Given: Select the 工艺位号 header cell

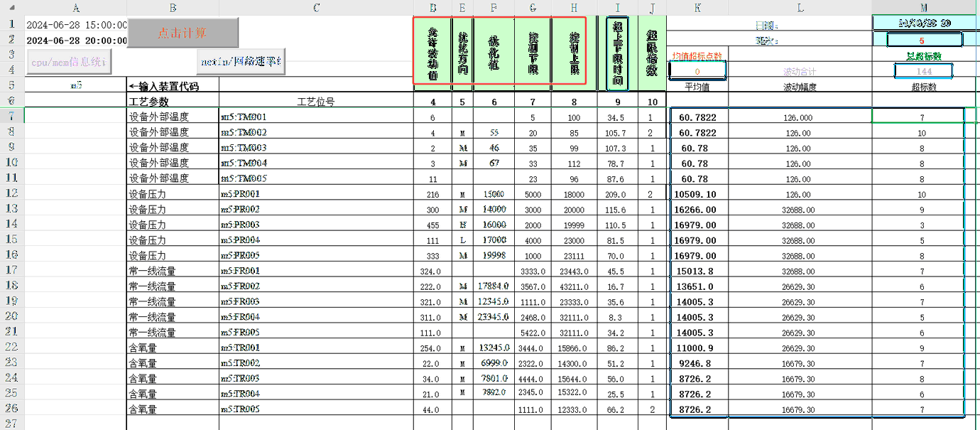Looking at the screenshot, I should pyautogui.click(x=316, y=102).
